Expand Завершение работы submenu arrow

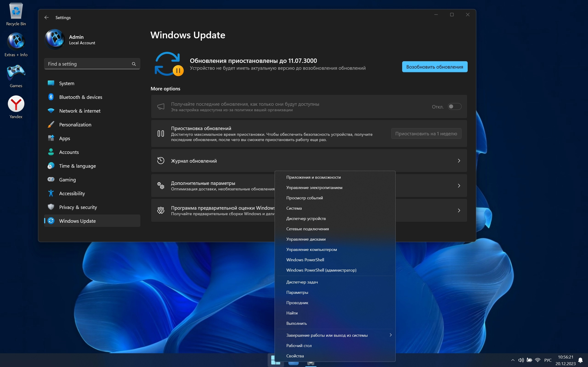click(x=390, y=335)
